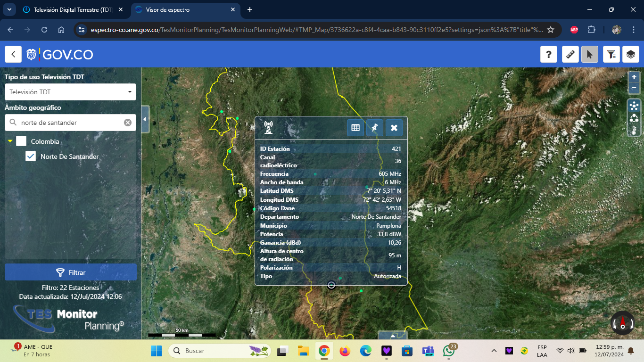This screenshot has width=644, height=362.
Task: Go to browser home page
Action: [x=61, y=30]
